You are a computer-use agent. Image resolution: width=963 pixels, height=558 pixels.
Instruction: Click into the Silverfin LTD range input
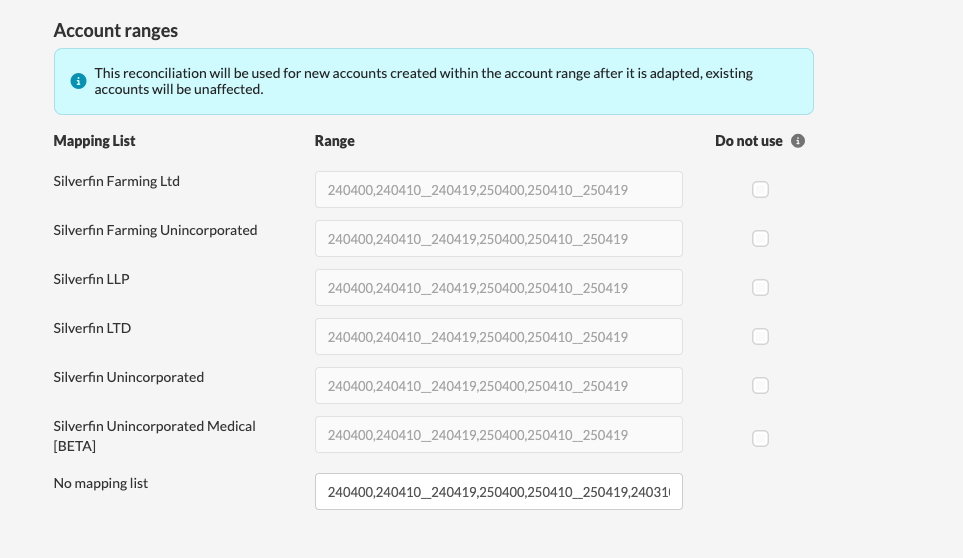coord(498,336)
